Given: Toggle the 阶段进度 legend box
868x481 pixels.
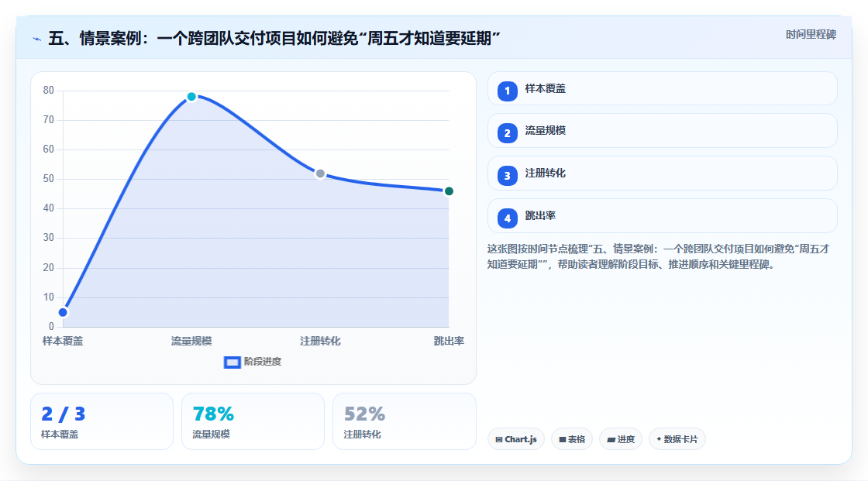Looking at the screenshot, I should [x=232, y=362].
